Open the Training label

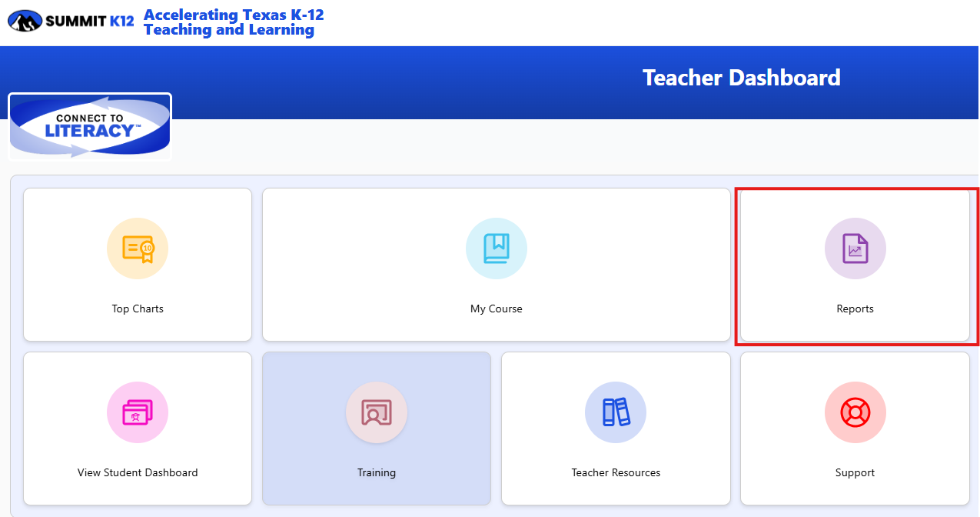(x=377, y=472)
